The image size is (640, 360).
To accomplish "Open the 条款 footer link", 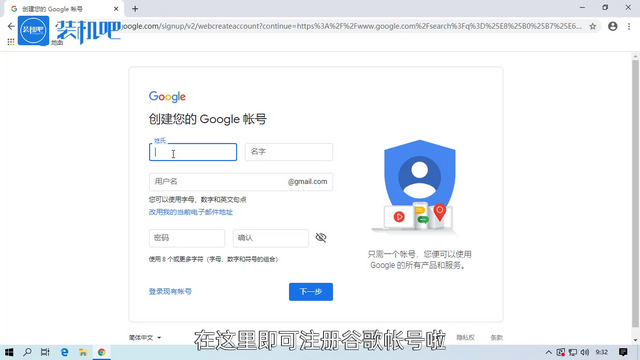I will pyautogui.click(x=497, y=338).
